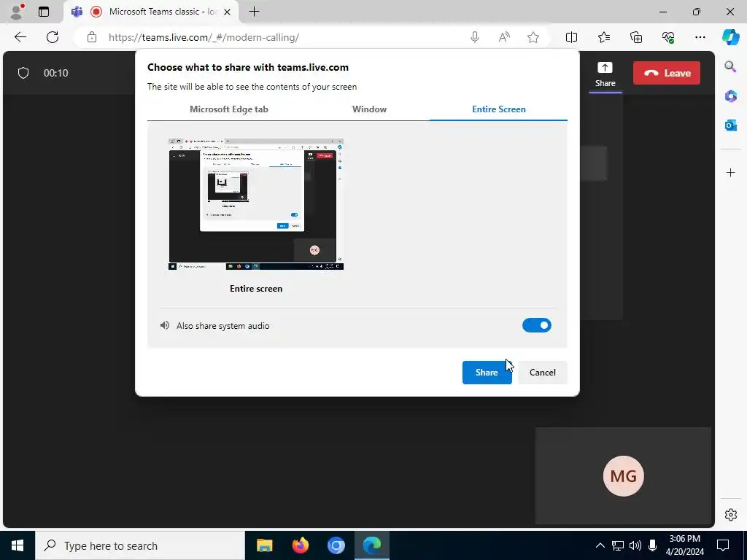Open Outlook sidebar icon
The width and height of the screenshot is (747, 560).
[730, 125]
